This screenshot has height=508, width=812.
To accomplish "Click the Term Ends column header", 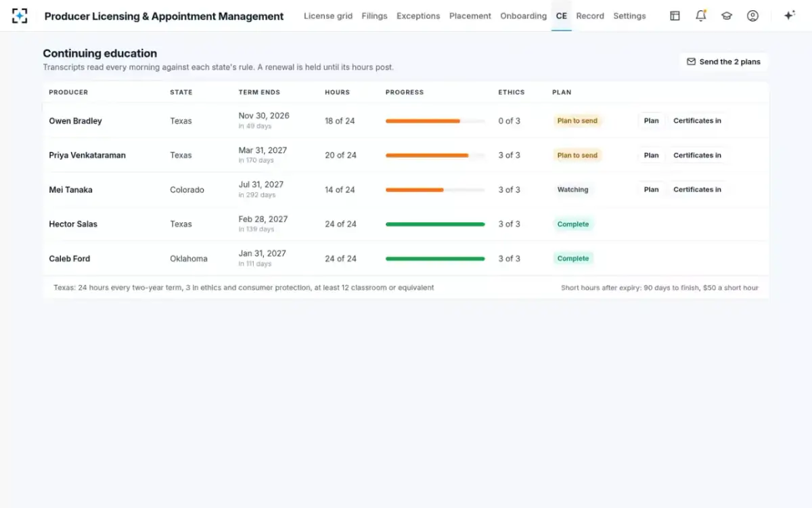I will (x=259, y=92).
